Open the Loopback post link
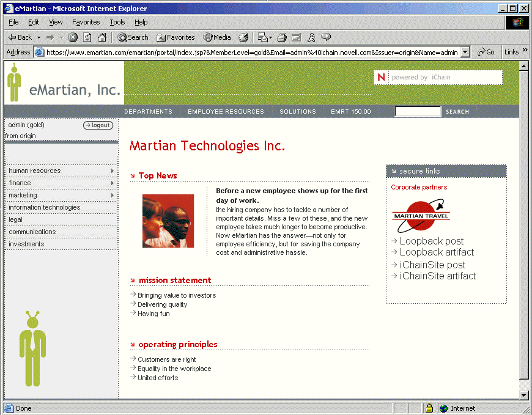This screenshot has width=532, height=415. pyautogui.click(x=432, y=241)
